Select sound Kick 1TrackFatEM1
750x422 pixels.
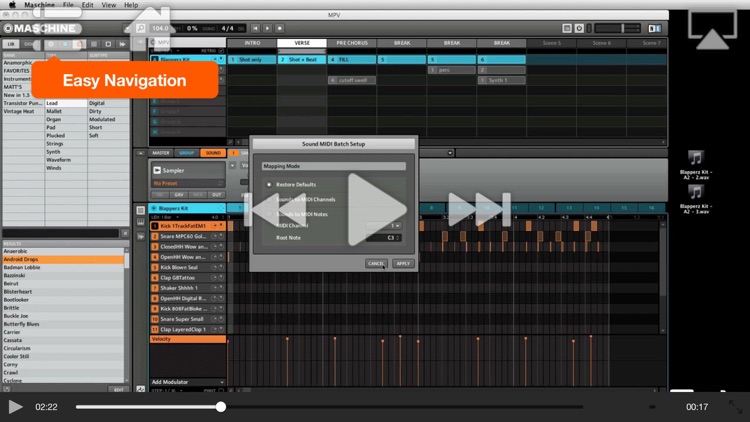click(188, 226)
